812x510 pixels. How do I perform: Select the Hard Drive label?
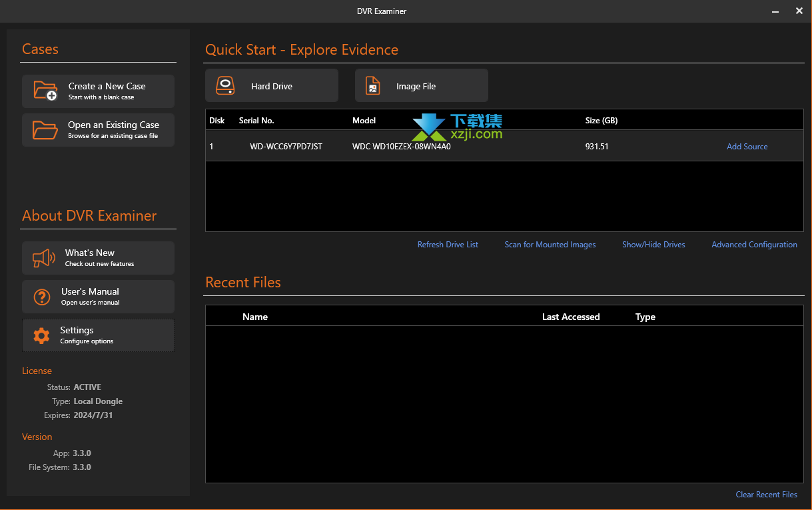point(272,86)
